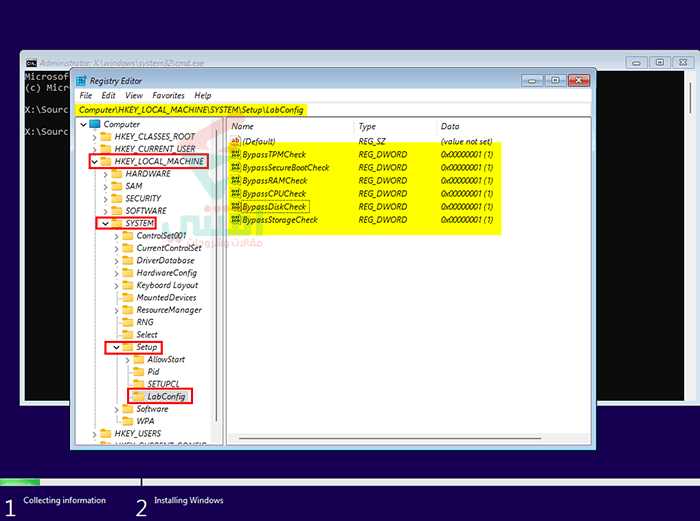Collapse the SYSTEM key
This screenshot has width=700, height=521.
click(105, 223)
